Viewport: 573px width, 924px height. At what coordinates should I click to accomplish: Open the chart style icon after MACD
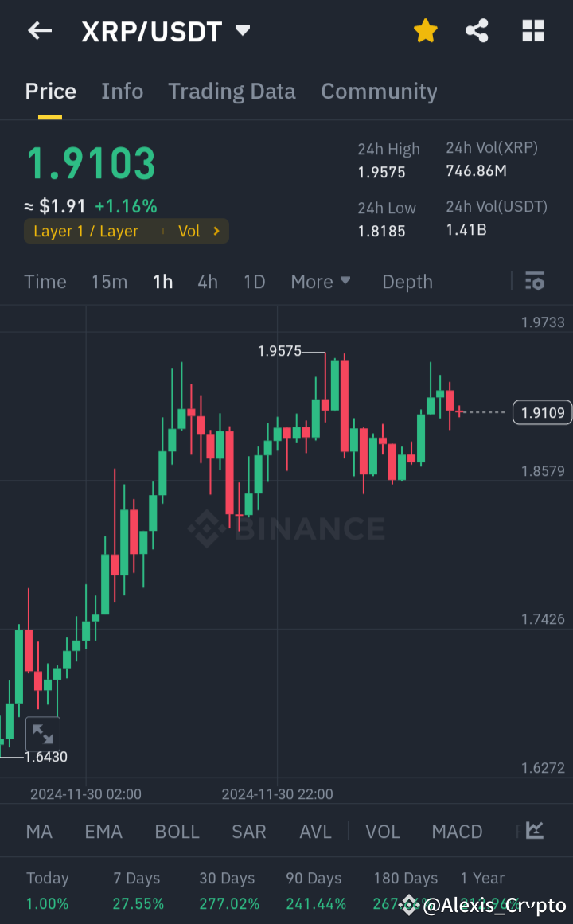[x=532, y=831]
